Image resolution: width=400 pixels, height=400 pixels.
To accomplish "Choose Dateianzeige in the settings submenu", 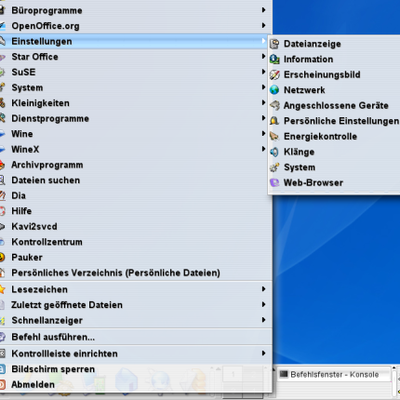I will [x=334, y=44].
